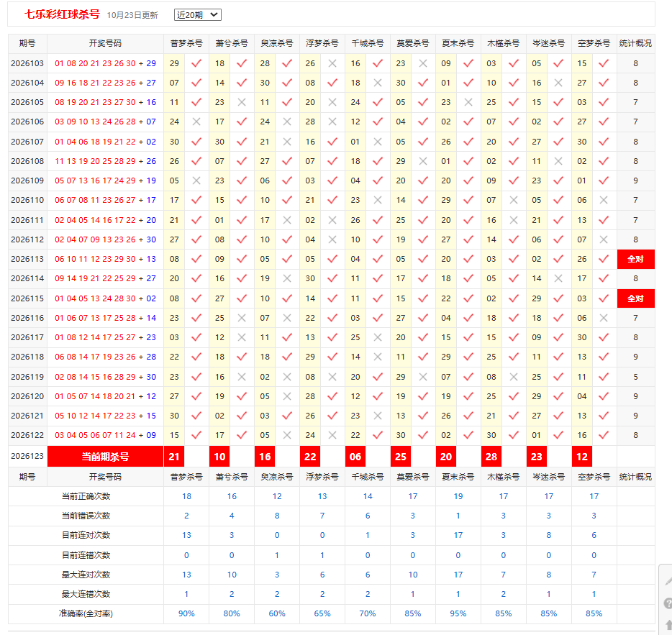This screenshot has height=635, width=672.
Task: Click current kill number 25 under 莫爱杀号
Action: pos(401,457)
